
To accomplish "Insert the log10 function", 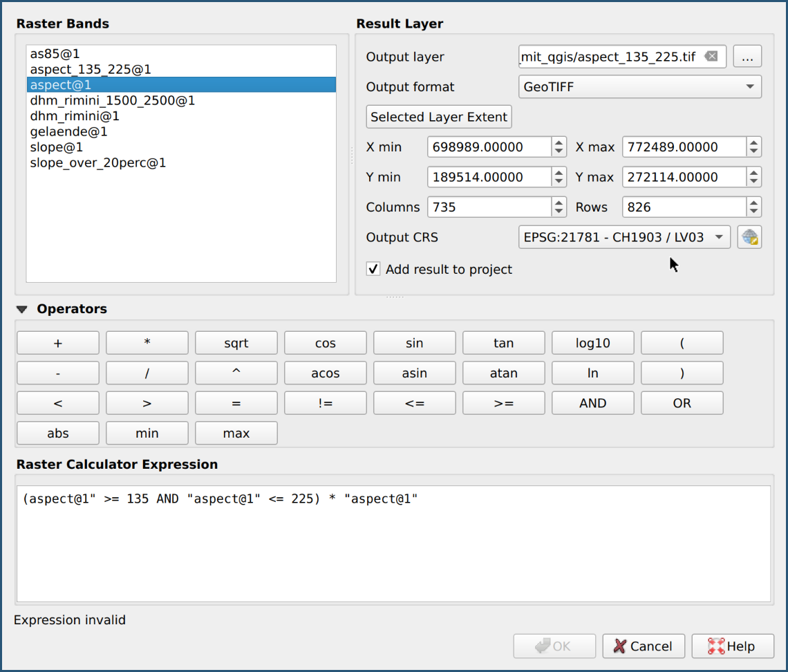I will pos(592,343).
